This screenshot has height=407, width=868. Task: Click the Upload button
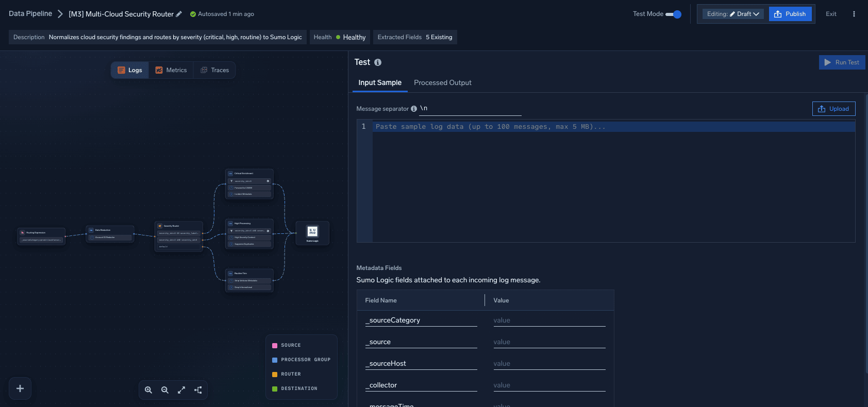(834, 109)
